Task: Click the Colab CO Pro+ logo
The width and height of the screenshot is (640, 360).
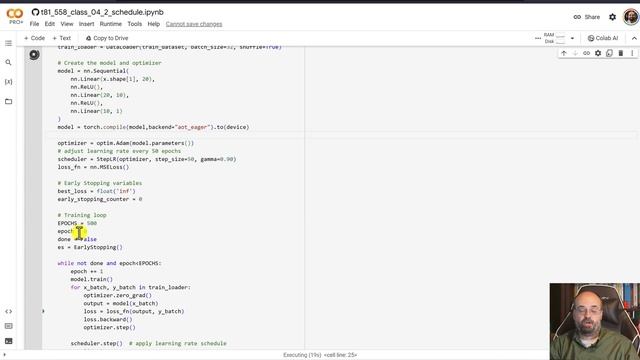Action: [x=15, y=17]
